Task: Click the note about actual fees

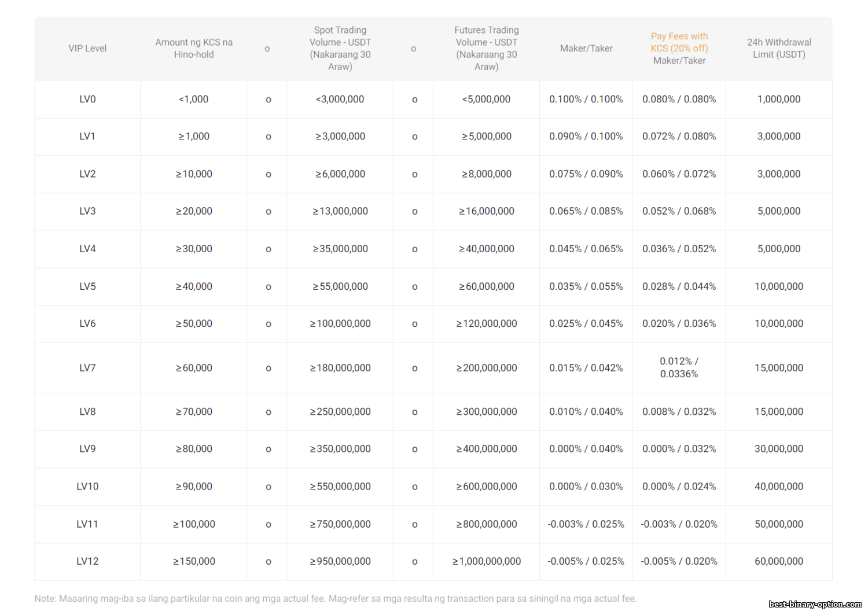Action: [x=336, y=599]
